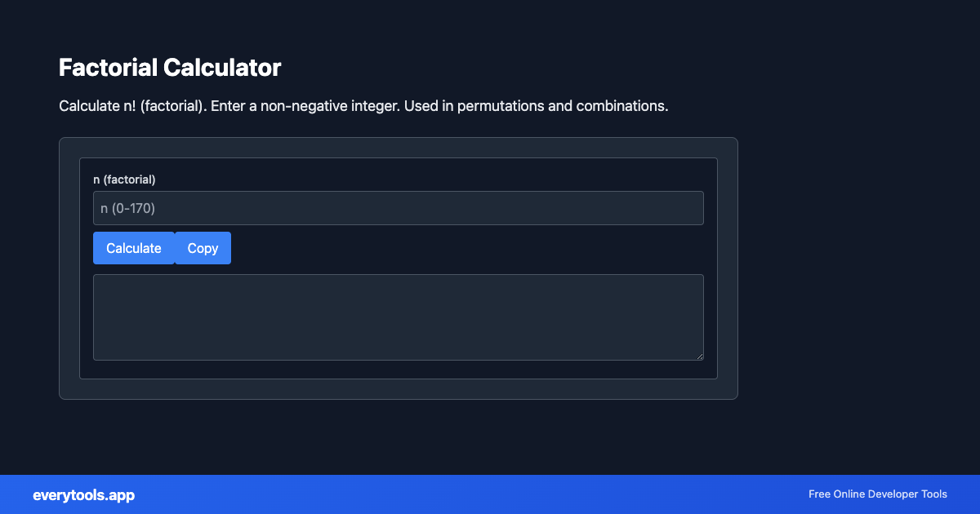Click the placeholder text in the number input
This screenshot has height=514, width=980.
coord(127,207)
